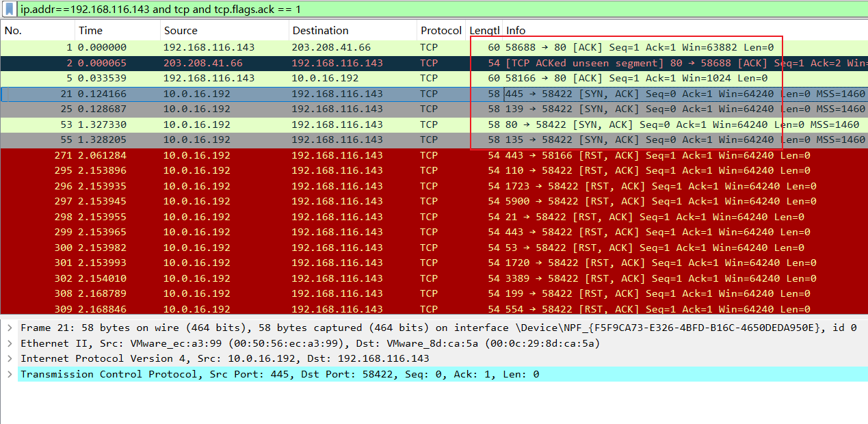Select packet 295 with info 110 → 58422 [RST, ACK]

click(434, 171)
